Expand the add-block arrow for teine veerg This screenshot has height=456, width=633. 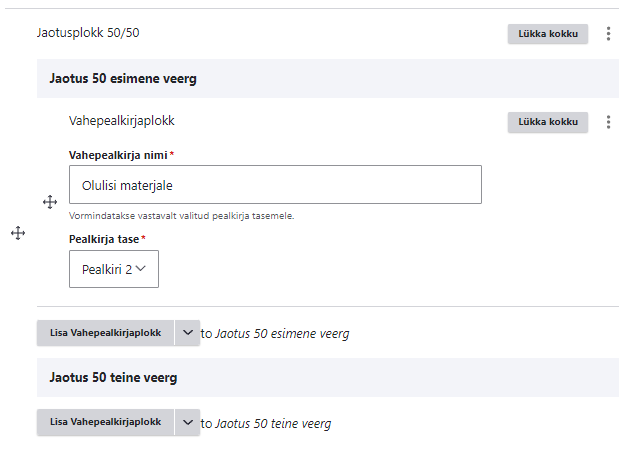tap(187, 422)
